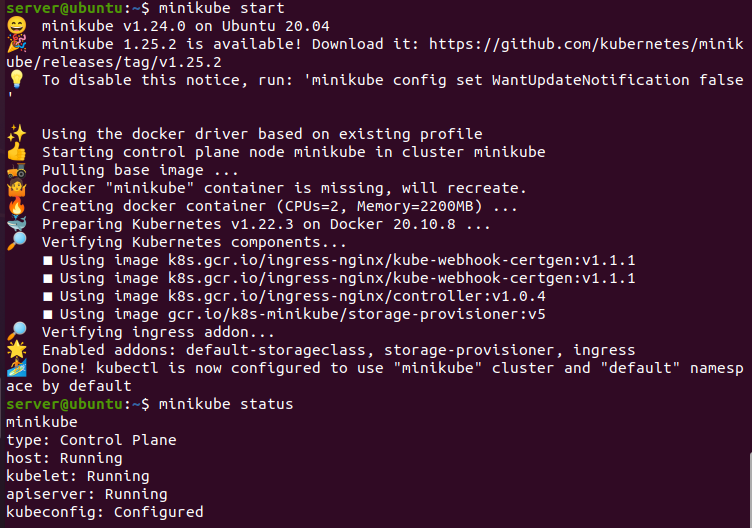Click square bullet before controller:v1.0.4 image
This screenshot has width=752, height=528.
click(x=47, y=297)
